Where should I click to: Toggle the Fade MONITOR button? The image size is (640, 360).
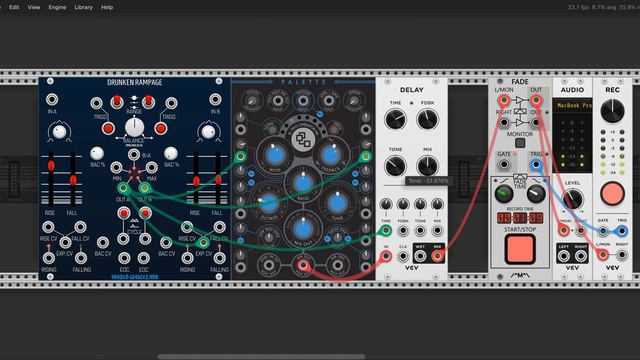point(520,143)
